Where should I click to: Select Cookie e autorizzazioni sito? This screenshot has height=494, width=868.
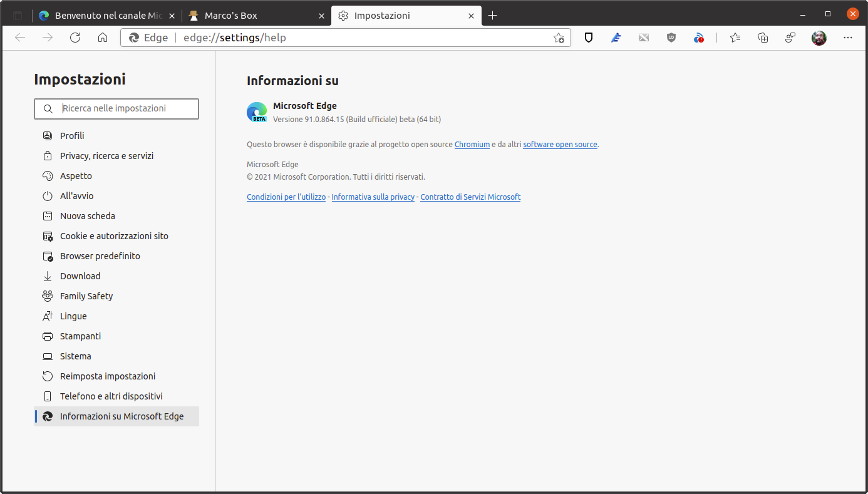click(x=114, y=235)
